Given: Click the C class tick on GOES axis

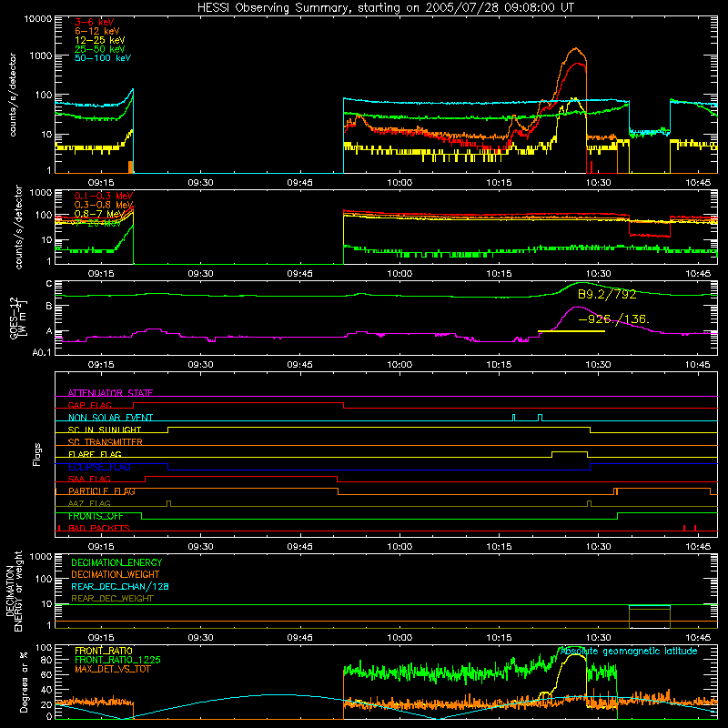Looking at the screenshot, I should click(x=49, y=284).
